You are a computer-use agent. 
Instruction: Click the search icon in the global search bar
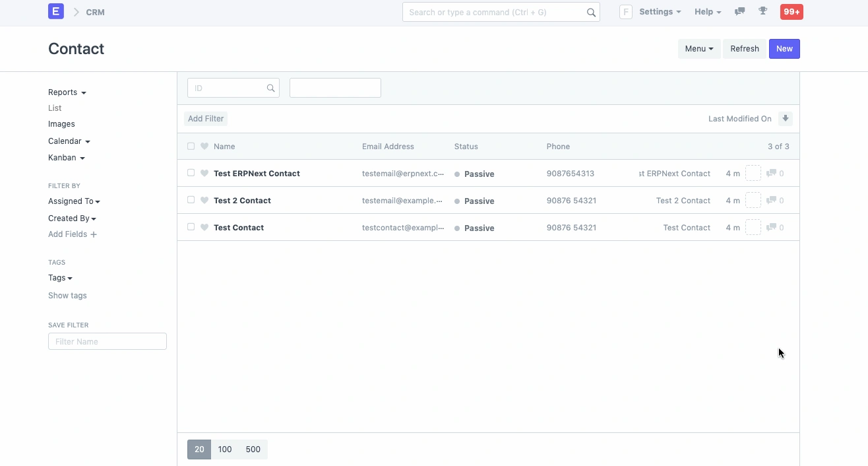tap(591, 12)
